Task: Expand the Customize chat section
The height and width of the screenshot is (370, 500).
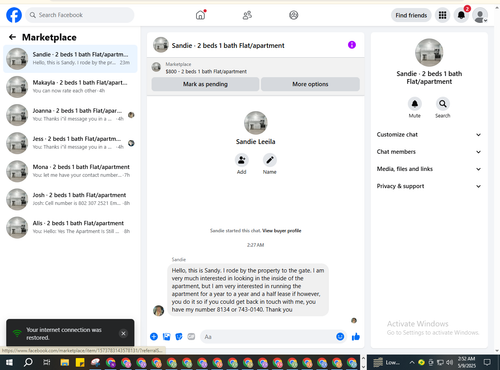Action: 429,135
